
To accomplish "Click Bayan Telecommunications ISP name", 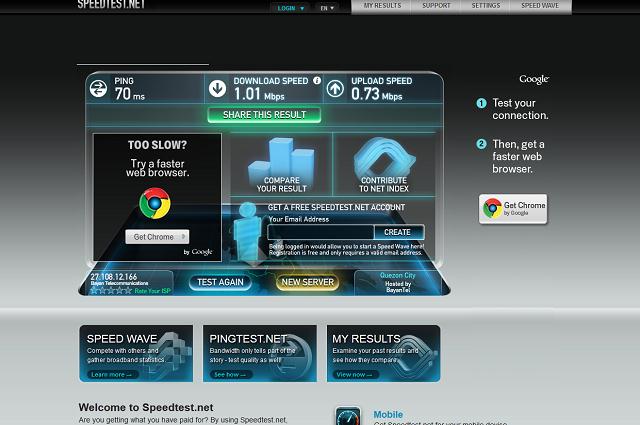I will (x=119, y=283).
